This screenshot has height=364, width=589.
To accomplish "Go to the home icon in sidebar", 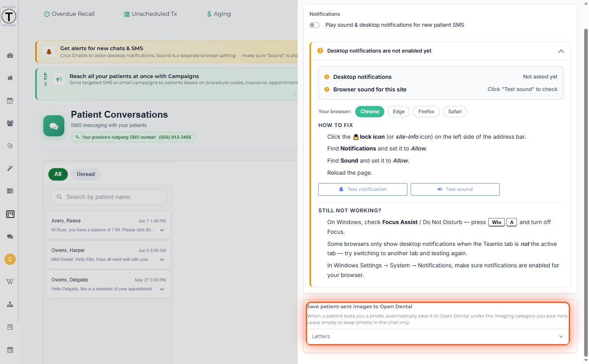I will click(x=10, y=78).
